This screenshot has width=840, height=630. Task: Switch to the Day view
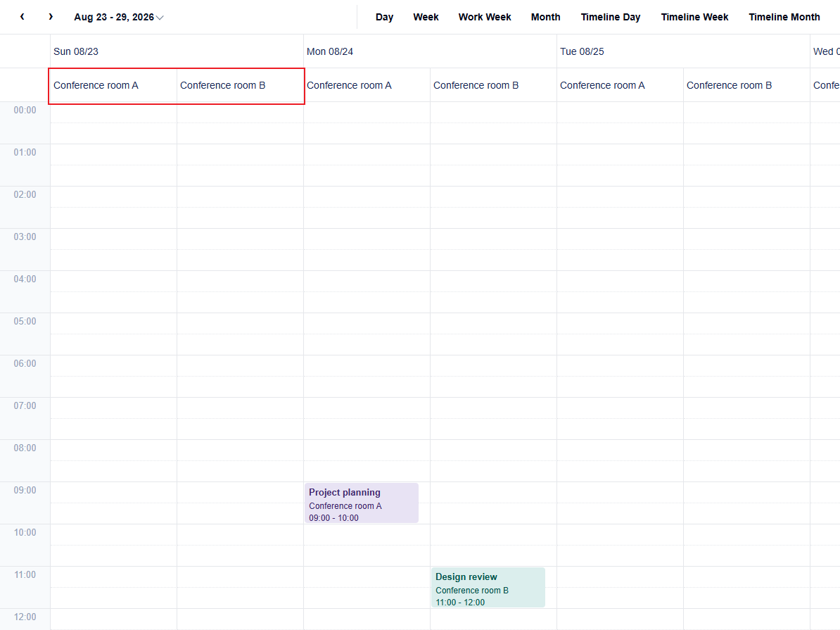(384, 17)
